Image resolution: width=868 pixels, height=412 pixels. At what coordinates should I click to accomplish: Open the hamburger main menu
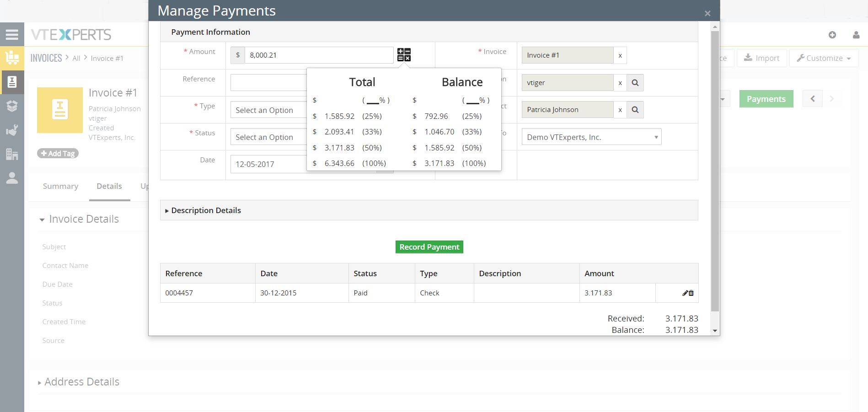coord(12,34)
